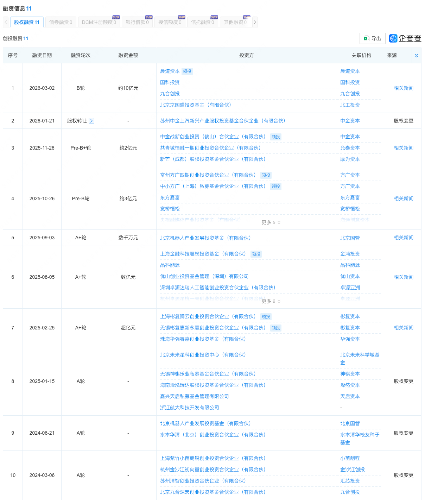Open investor 上海紫竹小苗朗锐创业投资合伙企业
The height and width of the screenshot is (504, 425).
[213, 458]
